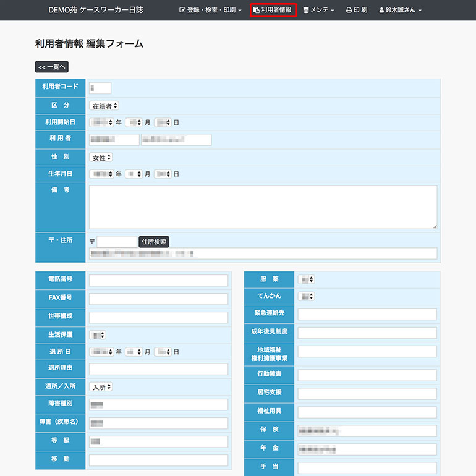476x476 pixels.
Task: Click the 成年後見制度 input field
Action: click(367, 333)
